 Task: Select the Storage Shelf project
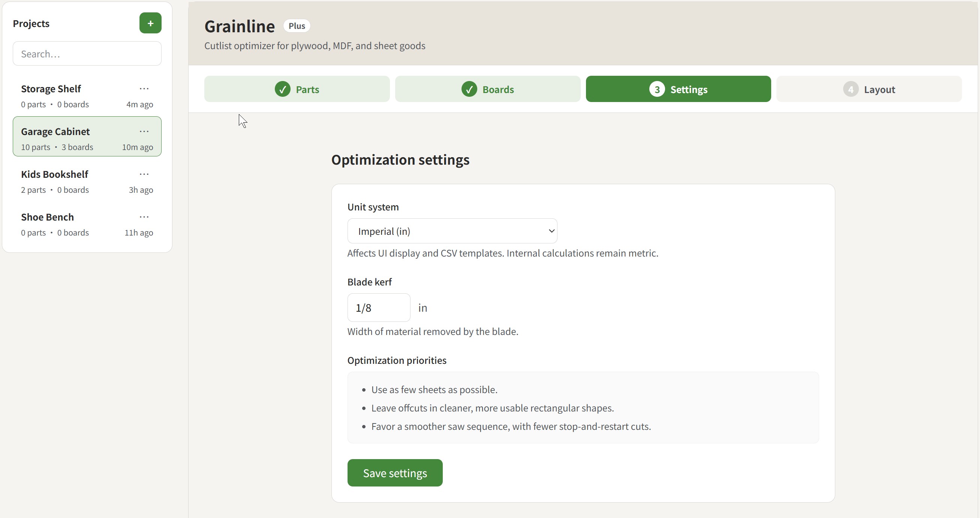coord(69,96)
